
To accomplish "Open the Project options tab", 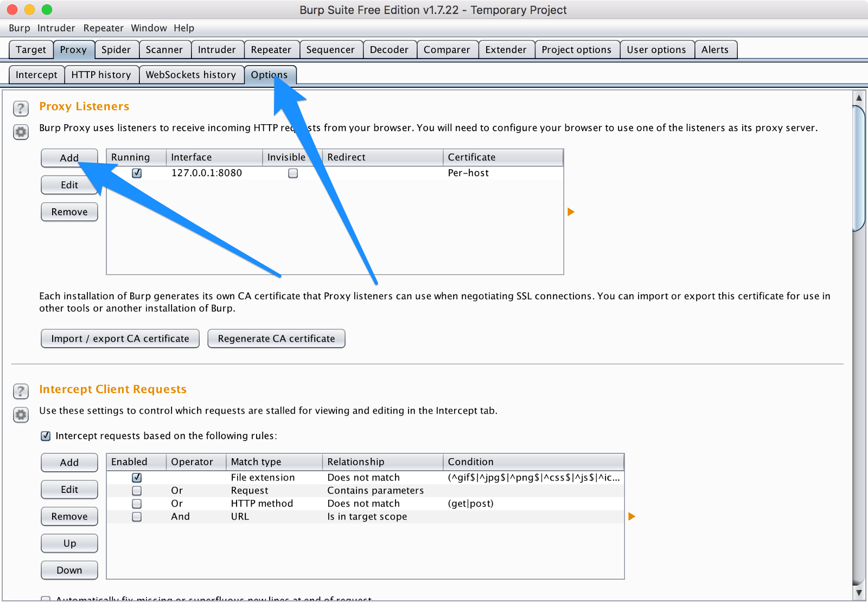I will click(577, 49).
